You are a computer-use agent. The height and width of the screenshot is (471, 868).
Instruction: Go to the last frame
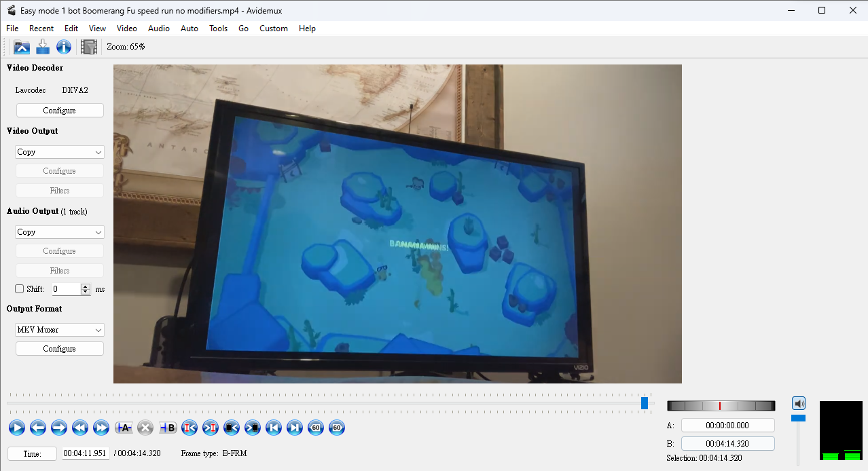(x=295, y=428)
